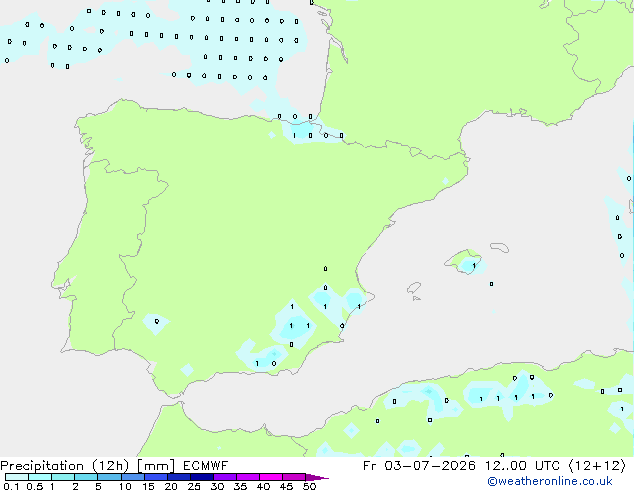The width and height of the screenshot is (634, 490).
Task: Click the above-50 mm arrow tip of legend
Action: 317,477
